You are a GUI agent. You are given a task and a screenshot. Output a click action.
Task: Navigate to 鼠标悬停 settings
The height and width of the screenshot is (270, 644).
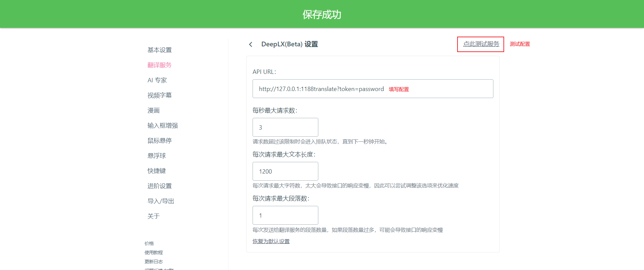tap(160, 141)
